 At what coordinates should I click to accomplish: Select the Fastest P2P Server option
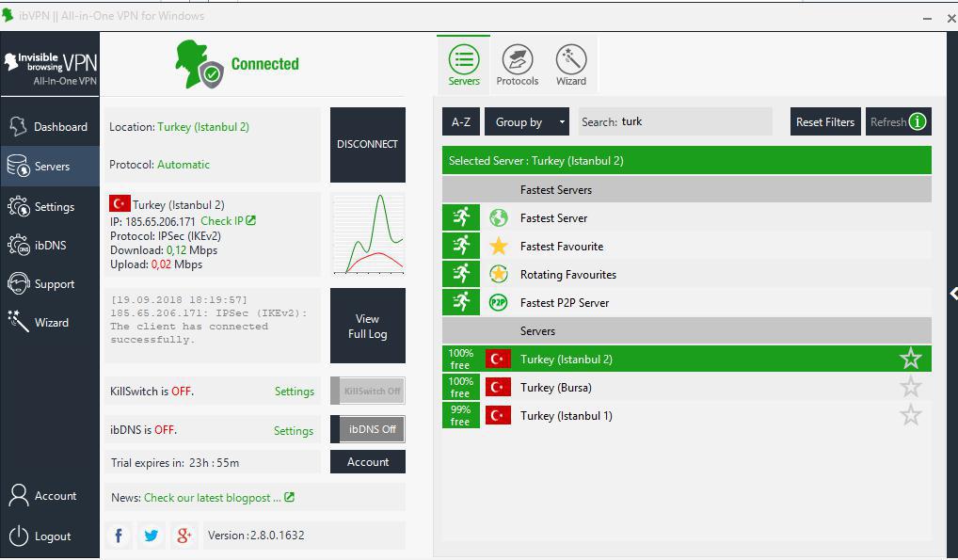(x=687, y=302)
